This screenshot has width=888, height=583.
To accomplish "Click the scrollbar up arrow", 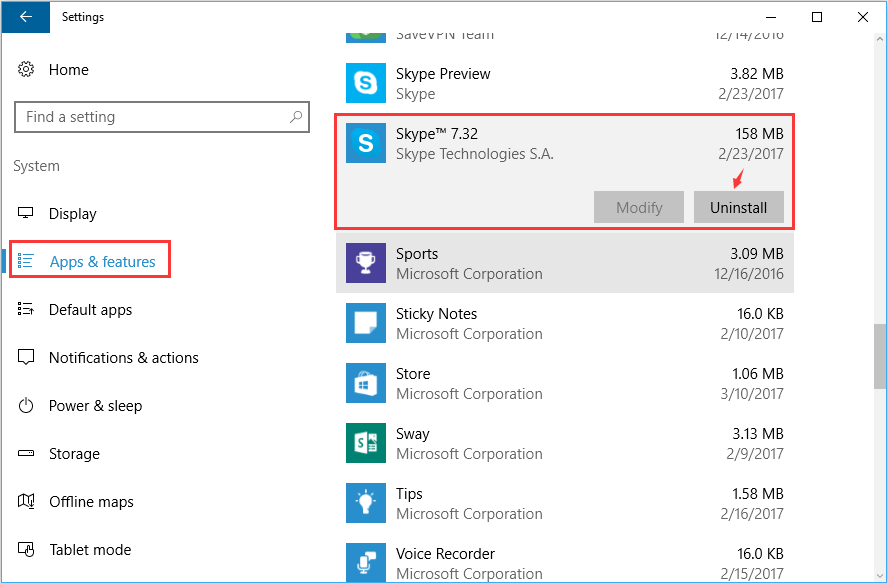I will click(x=880, y=40).
